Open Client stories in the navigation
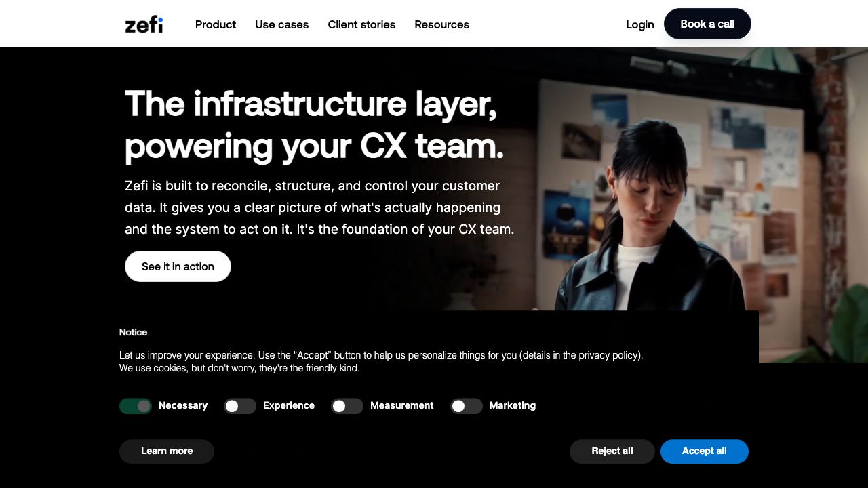Image resolution: width=868 pixels, height=488 pixels. point(361,24)
